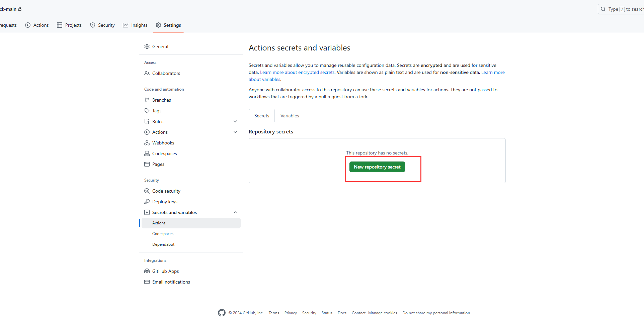This screenshot has width=644, height=320.
Task: Expand the Rules section chevron
Action: [235, 121]
